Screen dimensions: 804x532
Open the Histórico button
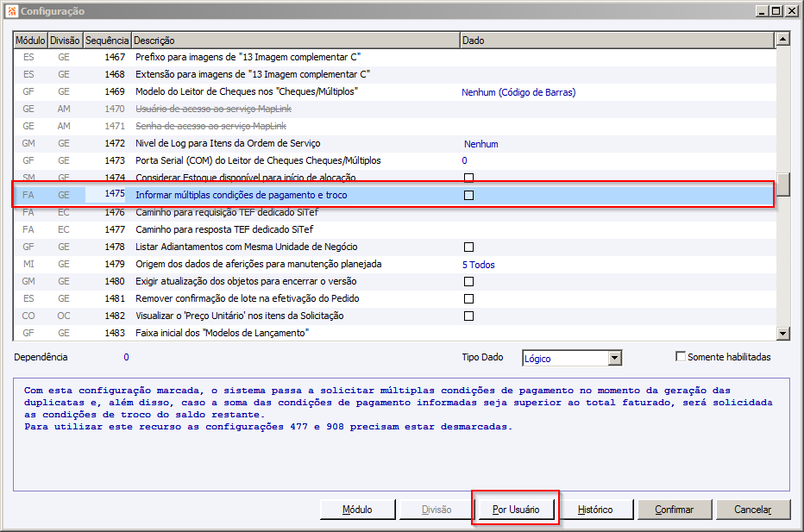pos(595,510)
